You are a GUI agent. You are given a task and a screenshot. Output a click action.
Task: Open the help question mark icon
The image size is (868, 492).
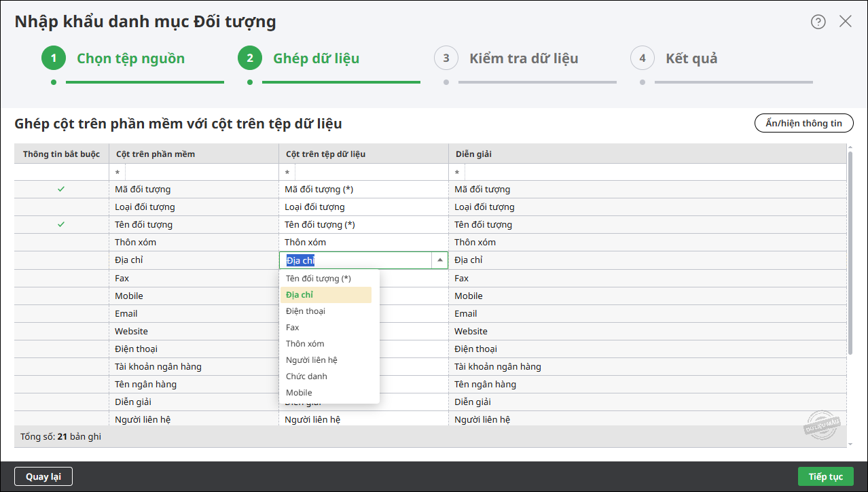pos(818,22)
